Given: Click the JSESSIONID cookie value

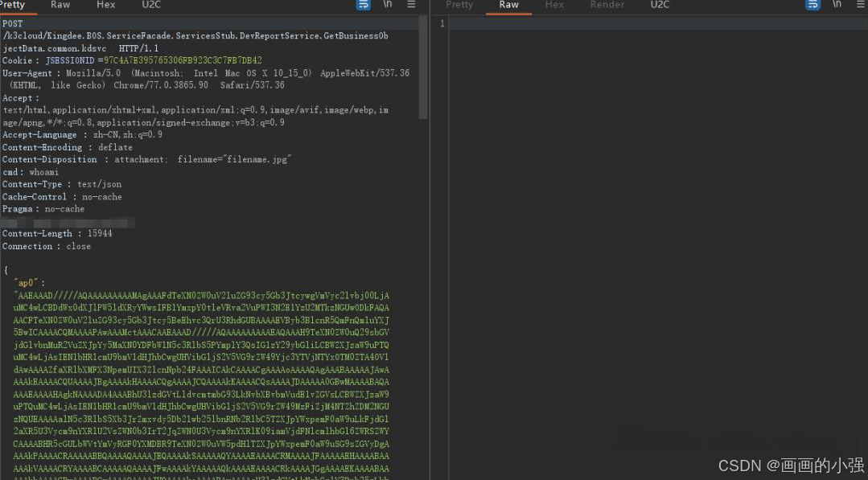Looking at the screenshot, I should pyautogui.click(x=183, y=60).
